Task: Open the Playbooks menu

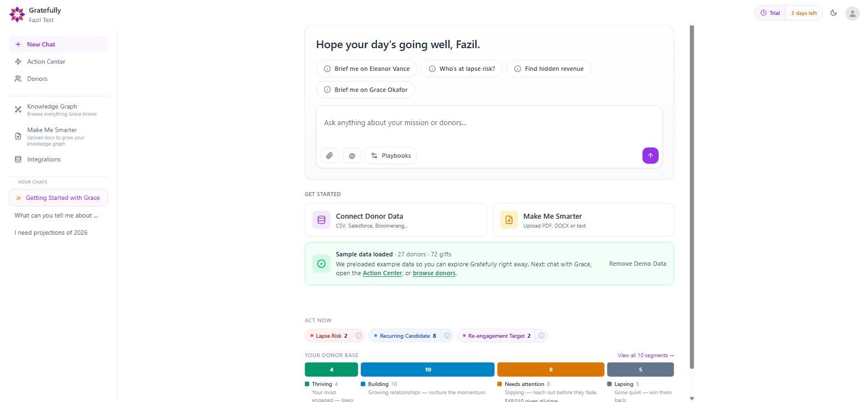Action: (x=391, y=156)
